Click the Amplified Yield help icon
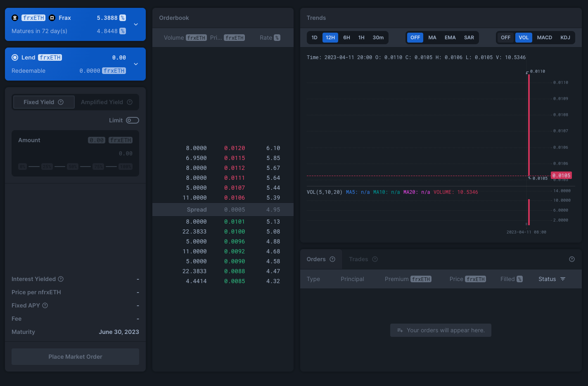 click(130, 102)
